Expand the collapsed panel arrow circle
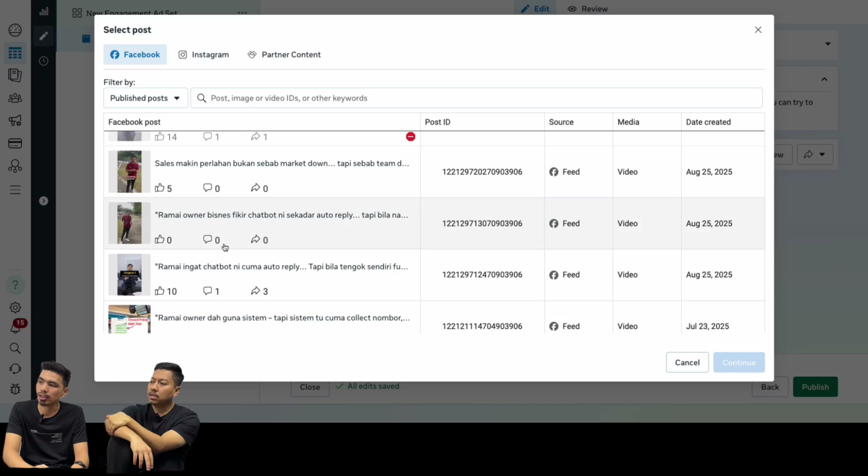The image size is (868, 476). click(43, 201)
